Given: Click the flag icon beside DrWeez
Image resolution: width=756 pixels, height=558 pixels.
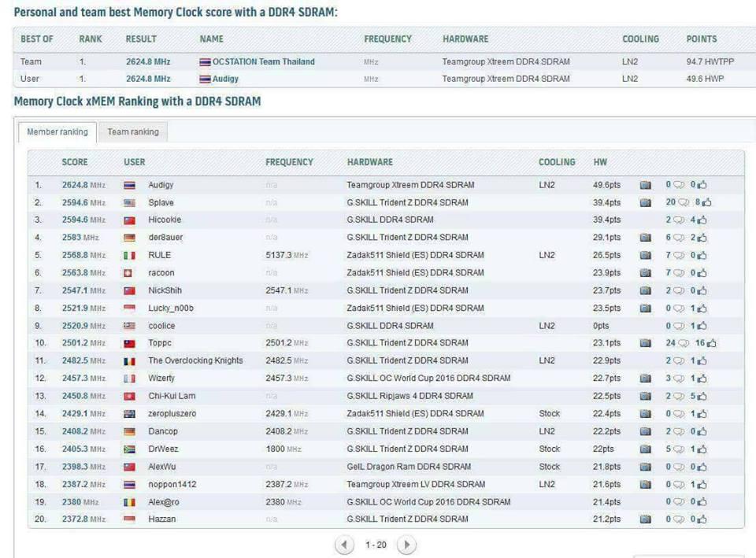Looking at the screenshot, I should click(x=130, y=449).
